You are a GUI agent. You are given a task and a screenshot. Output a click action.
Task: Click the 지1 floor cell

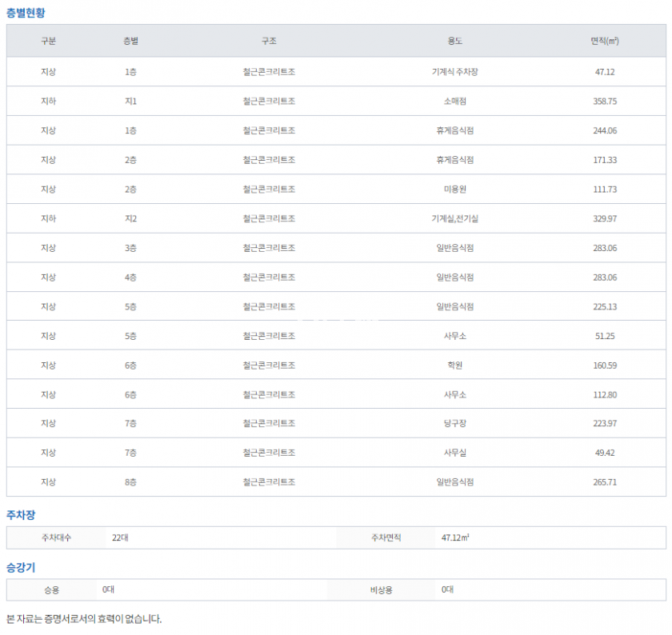click(x=130, y=102)
